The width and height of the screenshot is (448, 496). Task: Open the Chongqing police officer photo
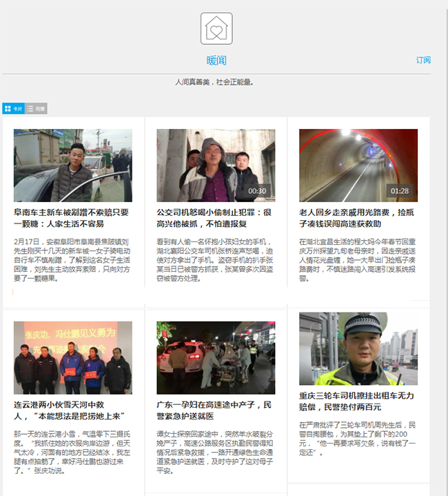[x=358, y=349]
